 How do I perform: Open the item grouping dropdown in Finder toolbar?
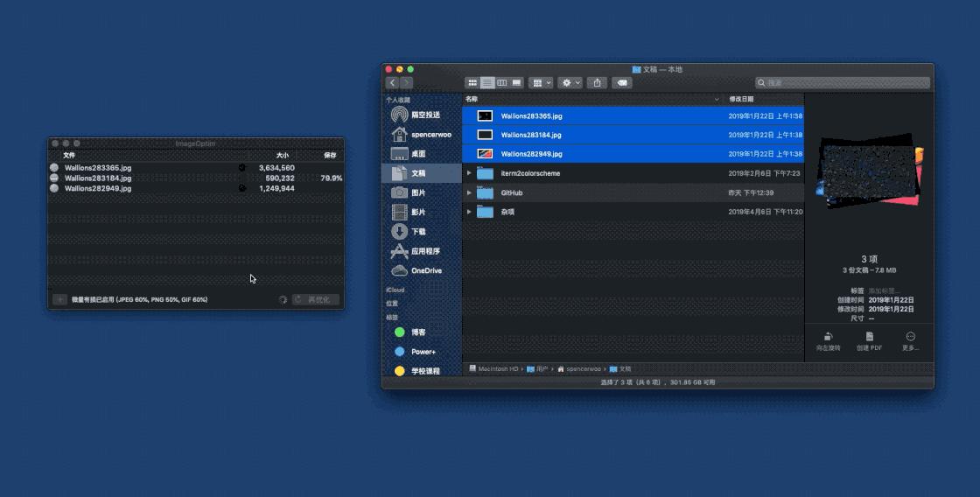coord(542,82)
